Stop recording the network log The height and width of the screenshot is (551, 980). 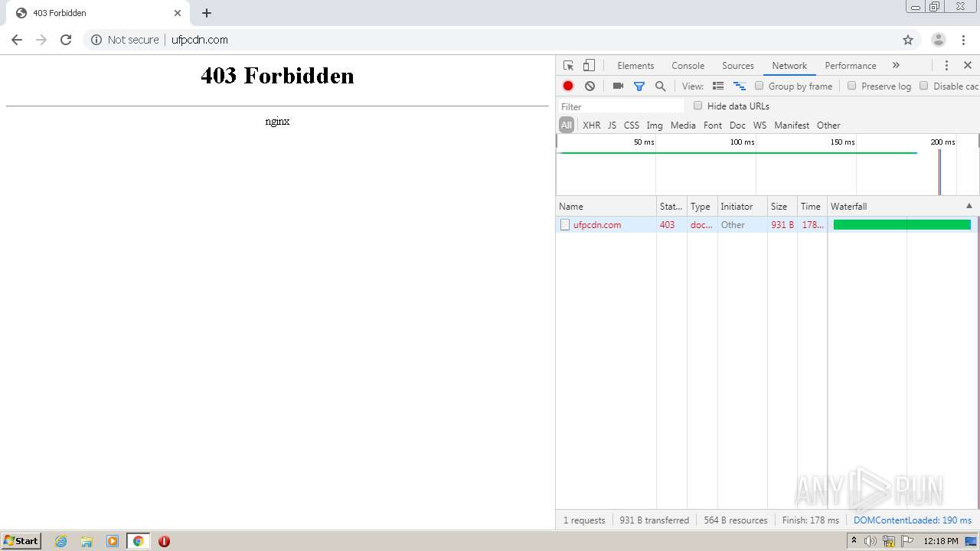pos(568,86)
